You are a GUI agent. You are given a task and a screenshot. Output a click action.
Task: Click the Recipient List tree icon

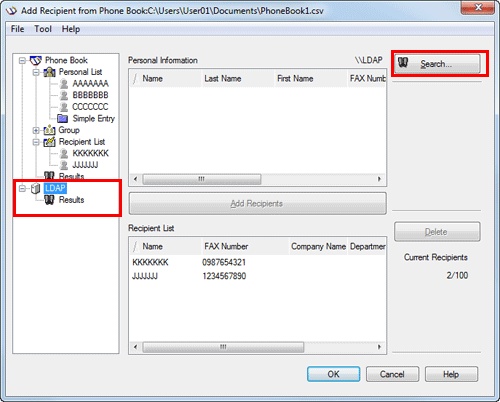pyautogui.click(x=49, y=142)
